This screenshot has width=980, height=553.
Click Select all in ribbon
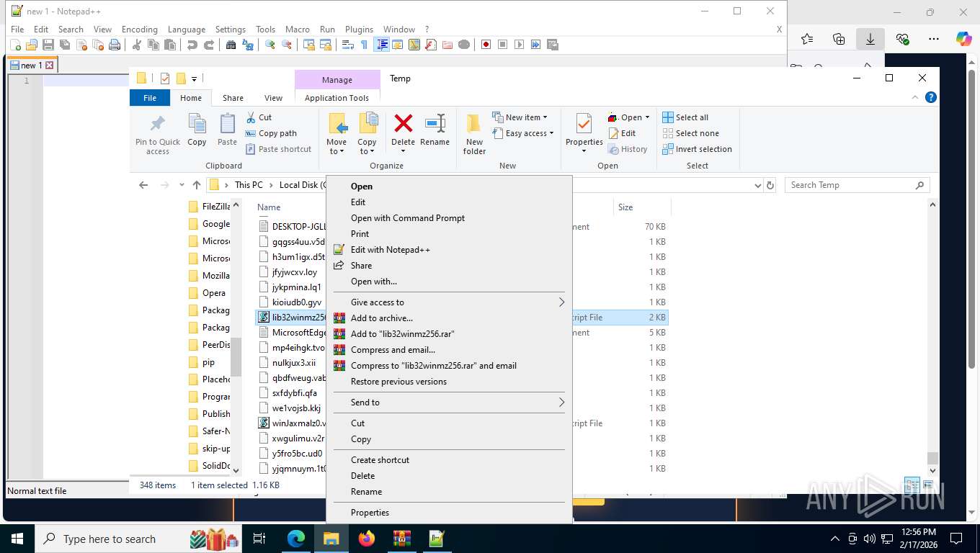(685, 117)
